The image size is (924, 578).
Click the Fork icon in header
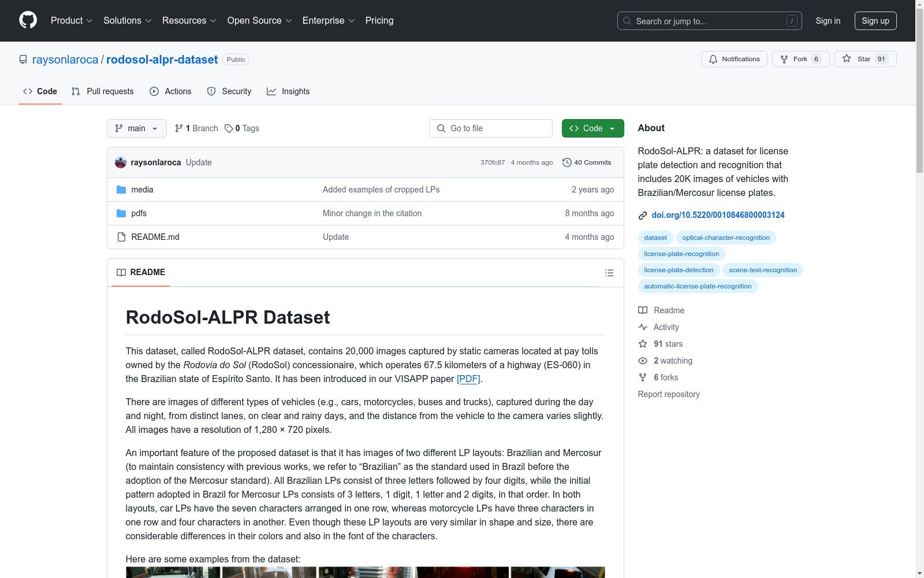[784, 59]
